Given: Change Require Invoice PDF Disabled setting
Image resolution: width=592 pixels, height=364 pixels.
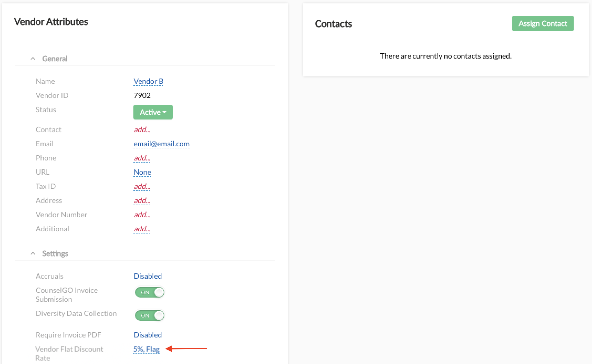Looking at the screenshot, I should click(x=148, y=335).
